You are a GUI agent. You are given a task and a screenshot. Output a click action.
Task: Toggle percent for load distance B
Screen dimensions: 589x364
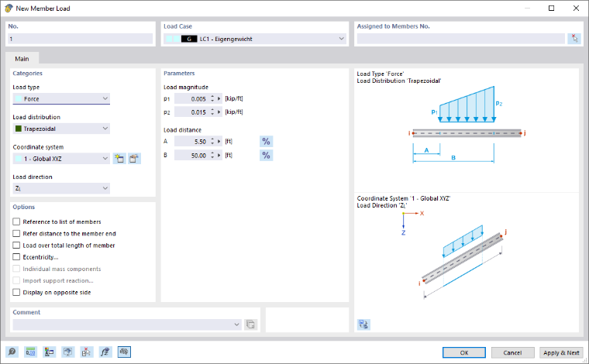[x=266, y=156]
